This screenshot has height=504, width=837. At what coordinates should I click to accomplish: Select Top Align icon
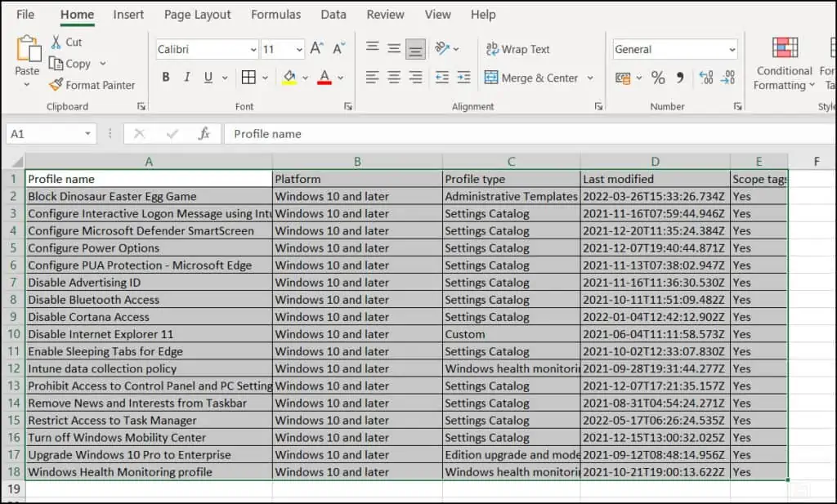click(x=373, y=48)
